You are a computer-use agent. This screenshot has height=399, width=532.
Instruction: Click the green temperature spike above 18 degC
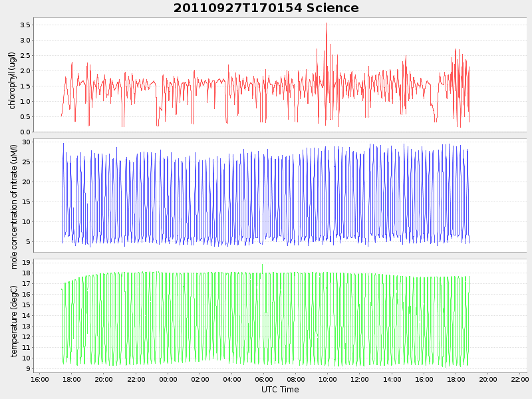click(262, 265)
